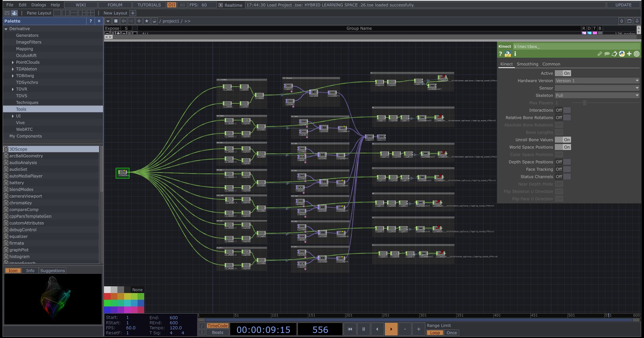Image resolution: width=644 pixels, height=338 pixels.
Task: Add new layout with plus icon
Action: pos(133,13)
